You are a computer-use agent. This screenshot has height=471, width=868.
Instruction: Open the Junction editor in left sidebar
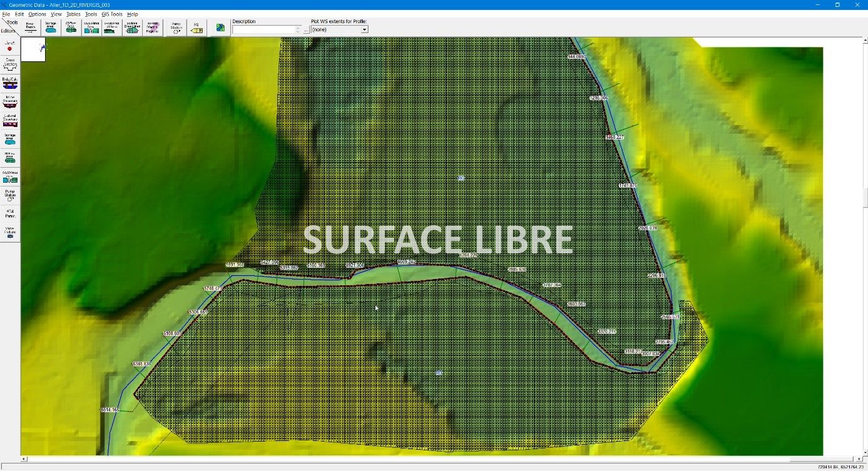pyautogui.click(x=10, y=46)
